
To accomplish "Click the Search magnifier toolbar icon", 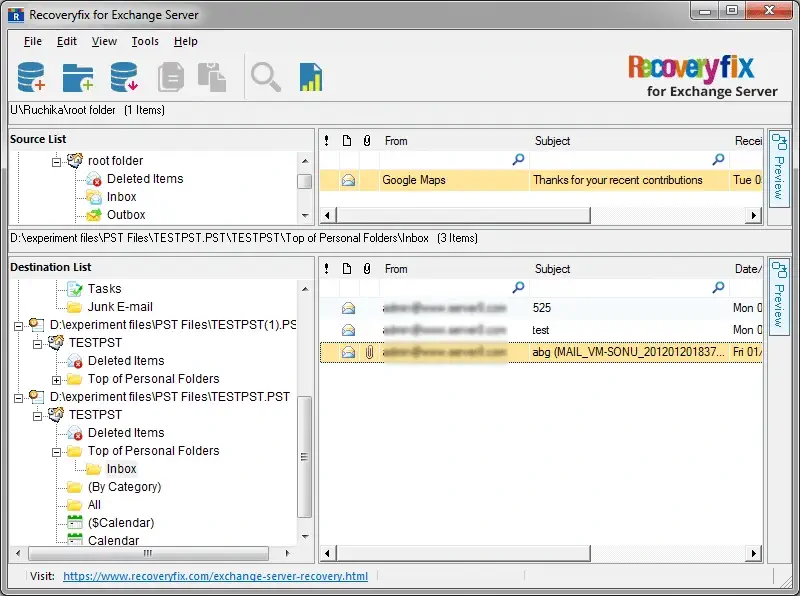I will (x=266, y=77).
